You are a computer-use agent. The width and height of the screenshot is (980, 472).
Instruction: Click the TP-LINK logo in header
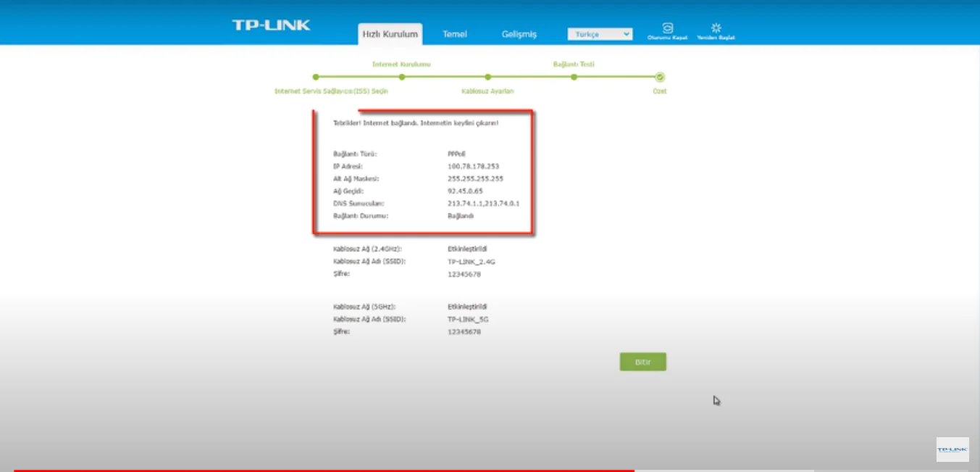click(x=271, y=25)
